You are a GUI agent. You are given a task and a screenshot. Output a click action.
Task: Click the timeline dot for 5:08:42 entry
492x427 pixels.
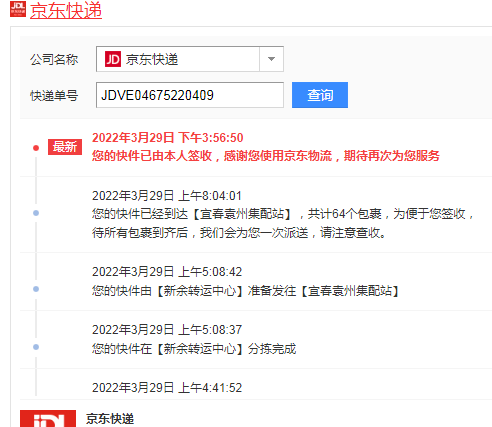point(36,289)
